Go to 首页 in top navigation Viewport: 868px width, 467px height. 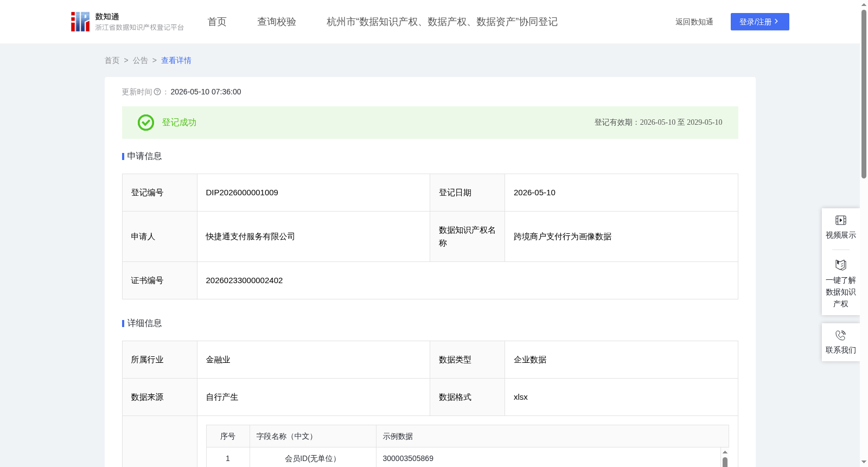[x=217, y=22]
